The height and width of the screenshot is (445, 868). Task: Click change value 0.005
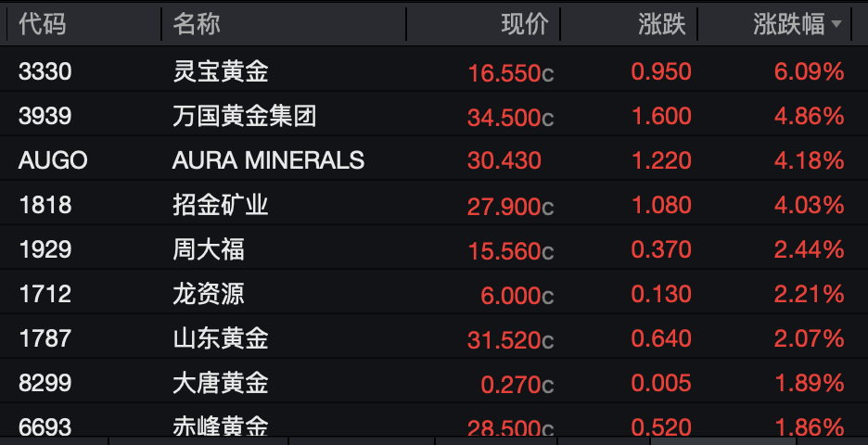tap(661, 383)
